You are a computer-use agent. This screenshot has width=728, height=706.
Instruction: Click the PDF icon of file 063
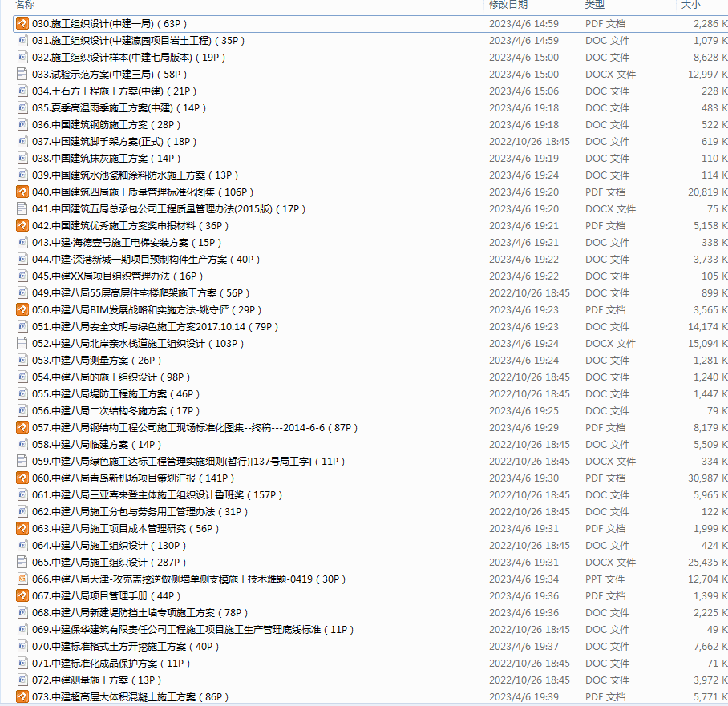(22, 528)
